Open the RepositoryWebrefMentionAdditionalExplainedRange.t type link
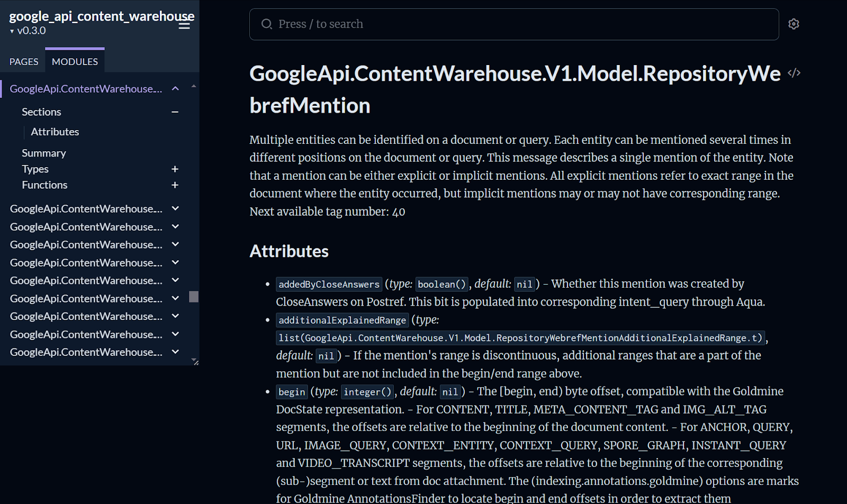This screenshot has height=504, width=847. 521,338
